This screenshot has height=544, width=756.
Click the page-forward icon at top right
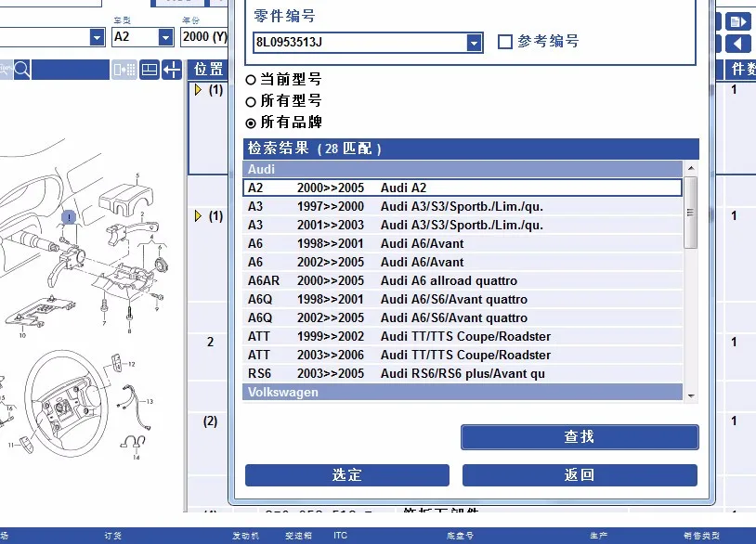pos(737,21)
